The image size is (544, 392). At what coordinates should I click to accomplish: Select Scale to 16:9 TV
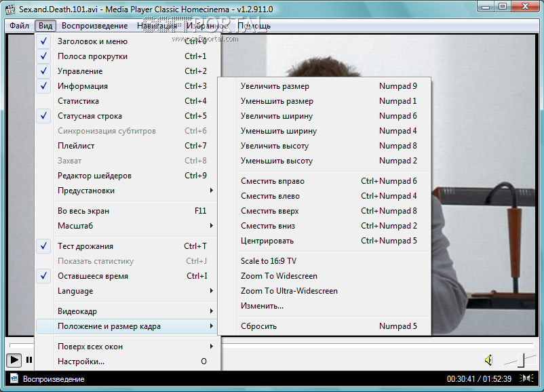[324, 261]
